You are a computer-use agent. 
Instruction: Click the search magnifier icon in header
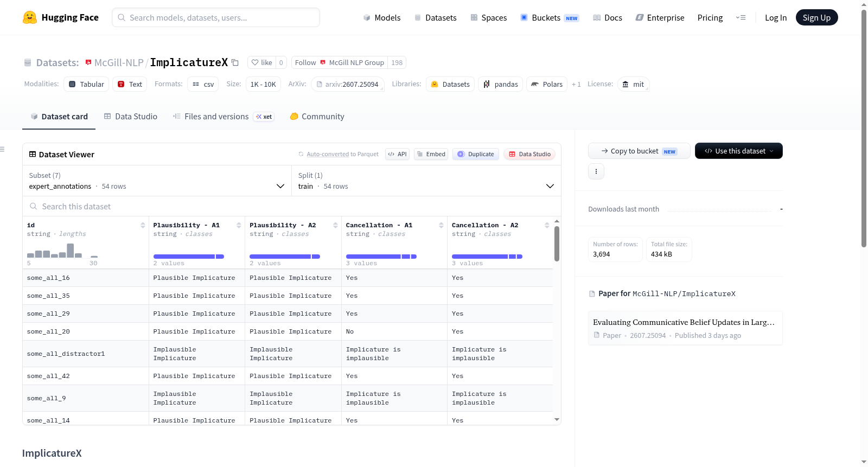tap(122, 17)
